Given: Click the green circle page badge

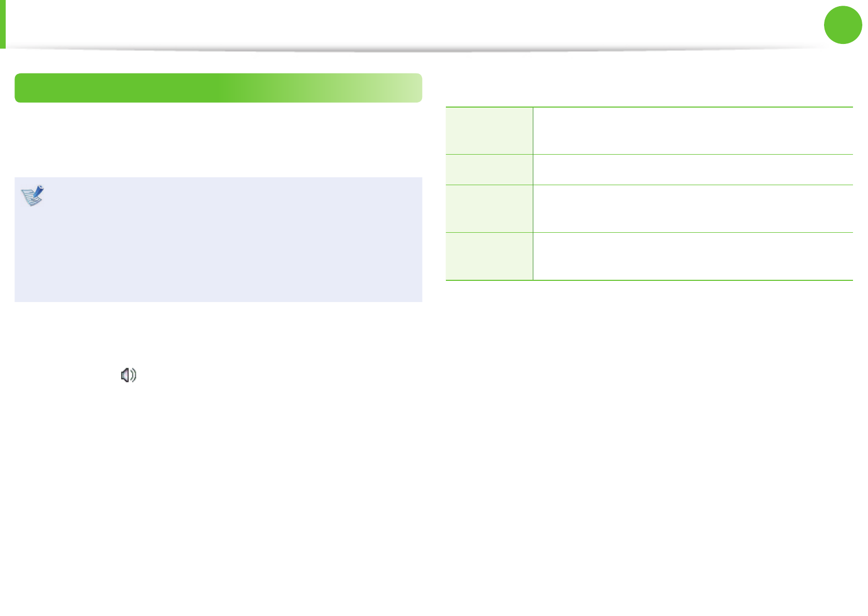Looking at the screenshot, I should point(843,24).
